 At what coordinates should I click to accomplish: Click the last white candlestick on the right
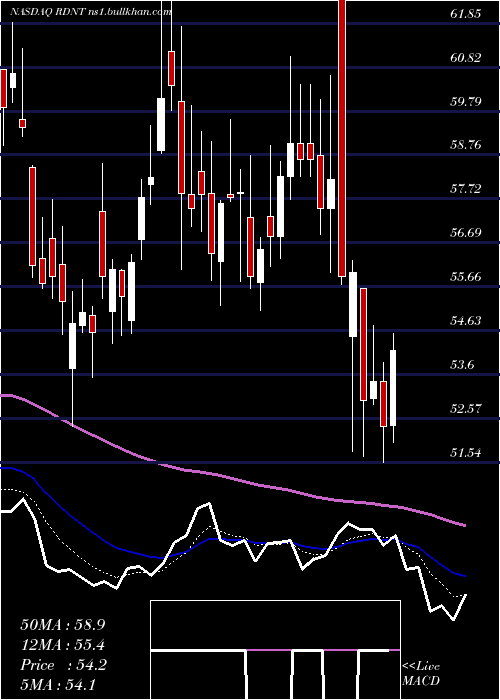393,388
